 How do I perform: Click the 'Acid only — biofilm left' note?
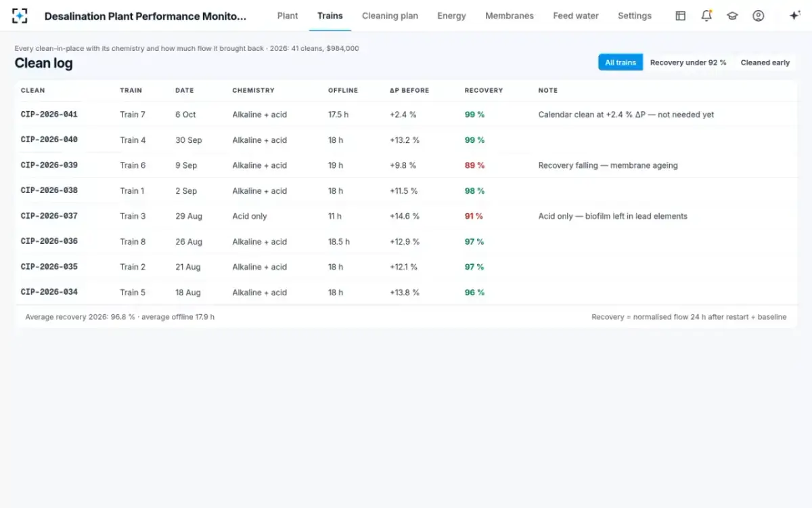click(x=612, y=216)
